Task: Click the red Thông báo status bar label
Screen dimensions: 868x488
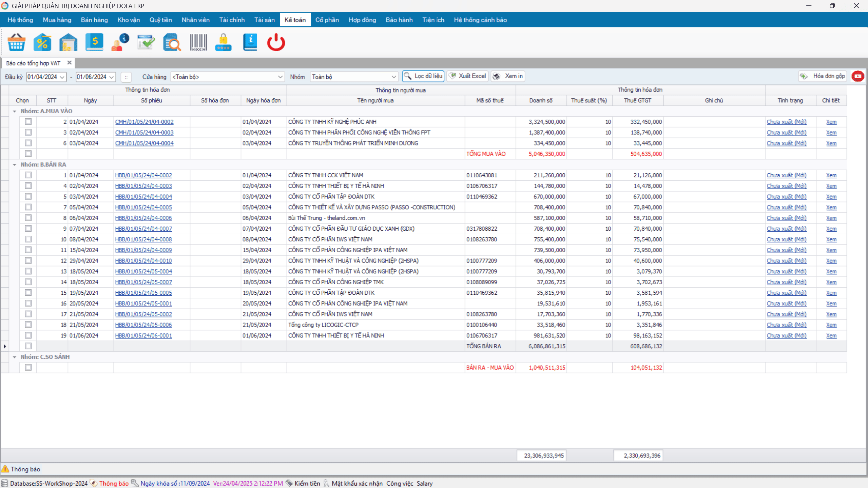Action: click(x=114, y=483)
